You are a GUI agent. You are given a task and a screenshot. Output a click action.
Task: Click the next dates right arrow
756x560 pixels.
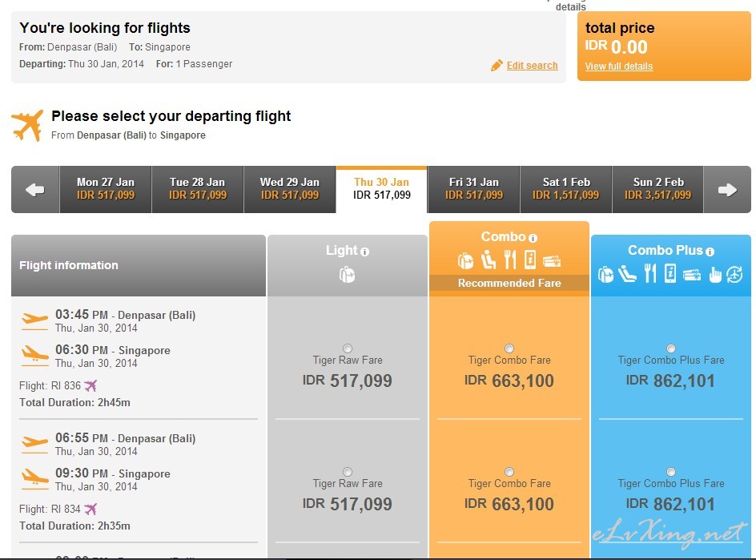727,190
